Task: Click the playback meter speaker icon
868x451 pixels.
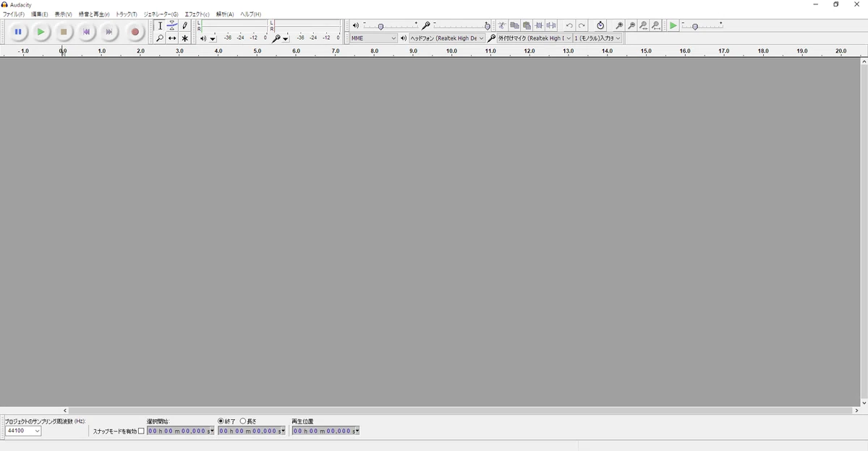Action: [x=203, y=38]
